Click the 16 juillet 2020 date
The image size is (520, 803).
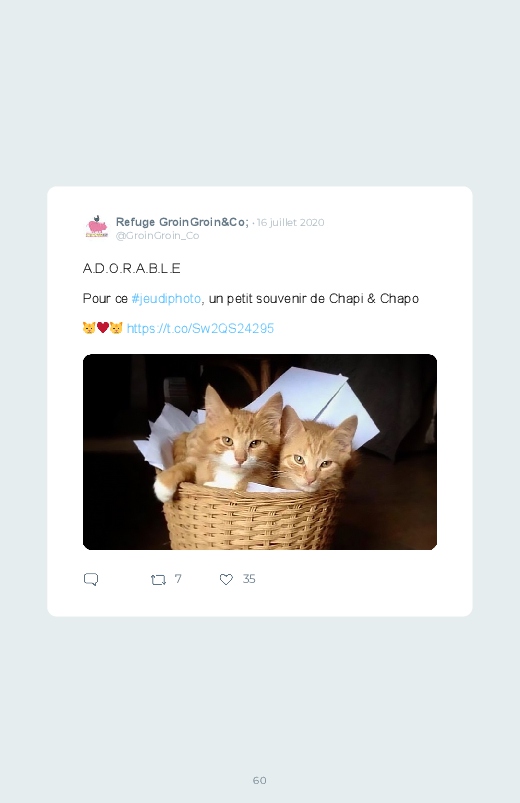(x=290, y=222)
